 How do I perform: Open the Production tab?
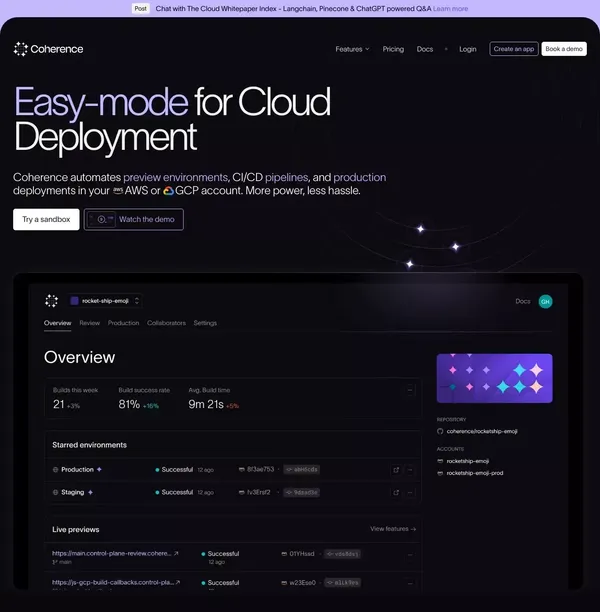point(123,323)
